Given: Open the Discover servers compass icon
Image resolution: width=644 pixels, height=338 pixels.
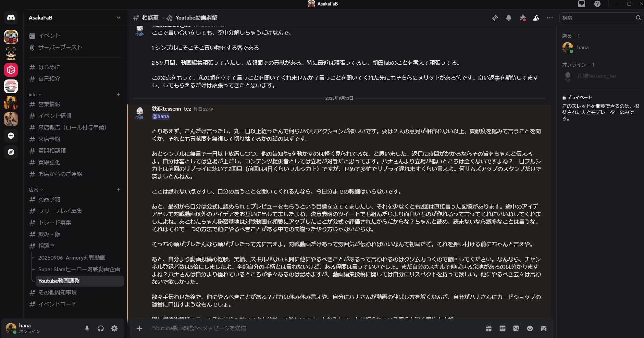Looking at the screenshot, I should click(x=11, y=152).
